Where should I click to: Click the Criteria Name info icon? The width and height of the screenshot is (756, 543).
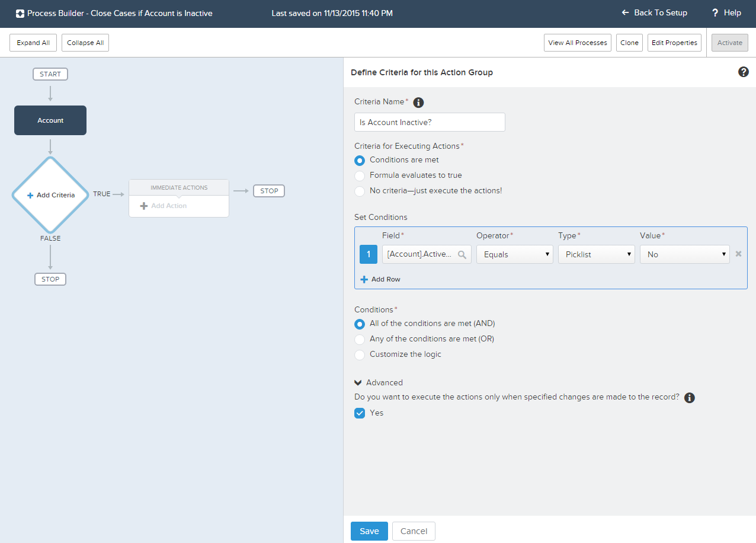pyautogui.click(x=418, y=103)
